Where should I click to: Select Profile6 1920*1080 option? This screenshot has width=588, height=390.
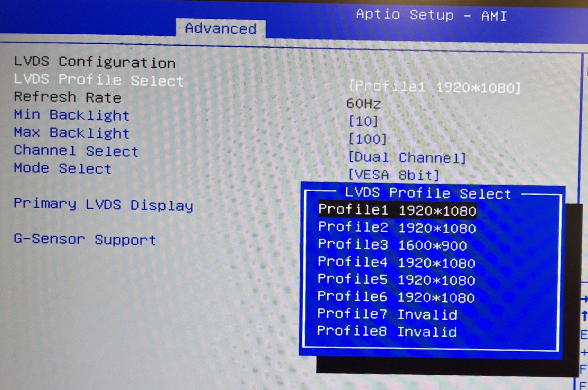point(396,297)
